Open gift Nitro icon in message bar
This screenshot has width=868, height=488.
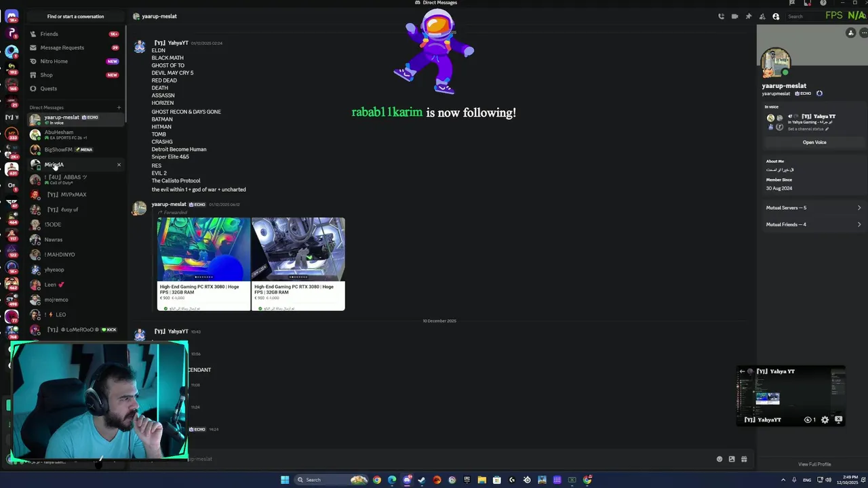(744, 459)
